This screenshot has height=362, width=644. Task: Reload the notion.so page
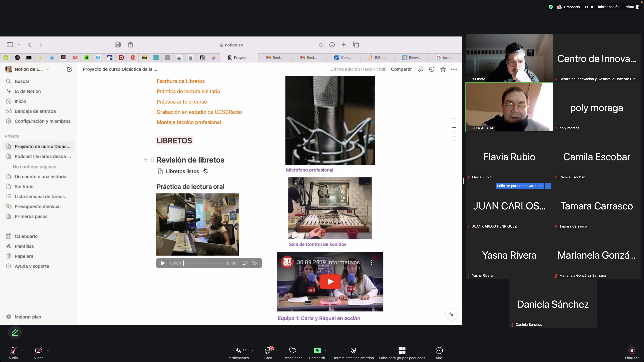pyautogui.click(x=321, y=45)
